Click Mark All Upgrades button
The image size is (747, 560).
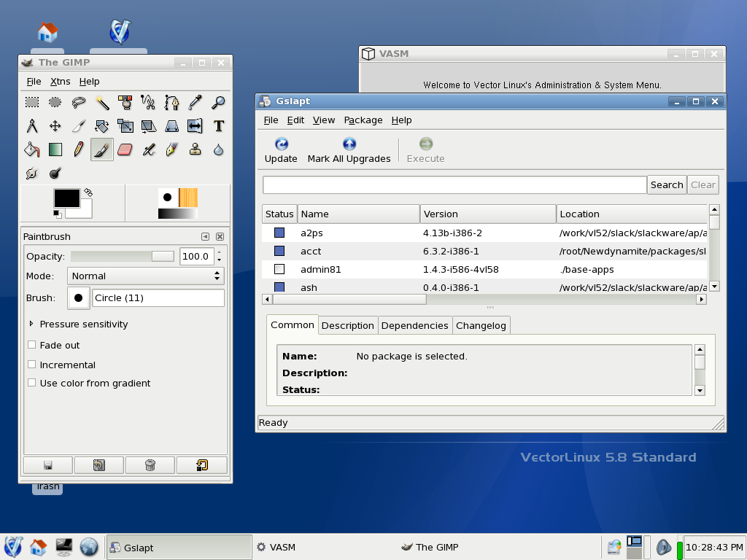point(349,150)
